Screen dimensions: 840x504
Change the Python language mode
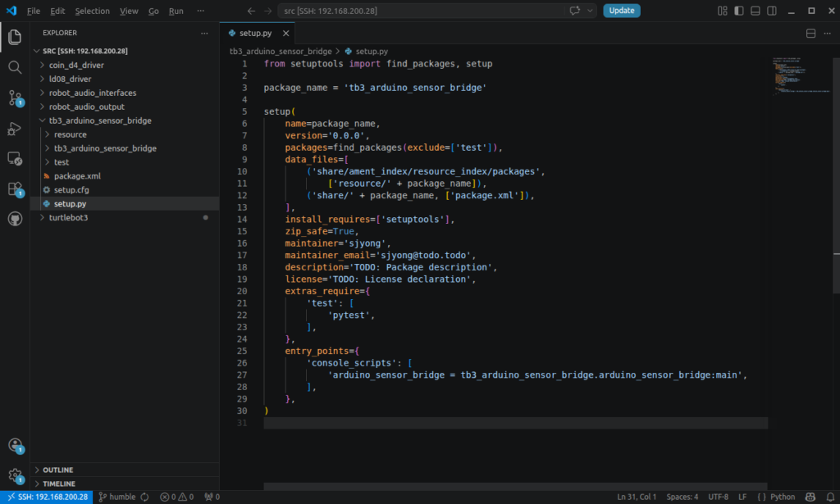(x=783, y=497)
